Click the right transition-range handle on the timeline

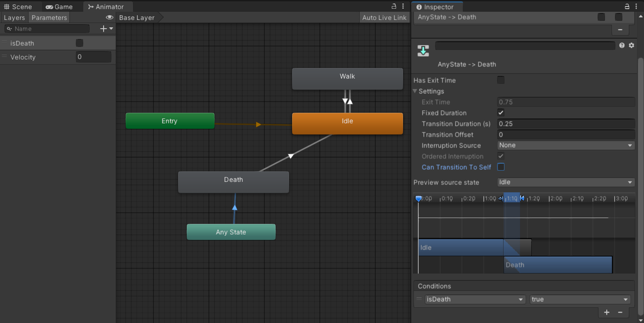click(x=522, y=198)
